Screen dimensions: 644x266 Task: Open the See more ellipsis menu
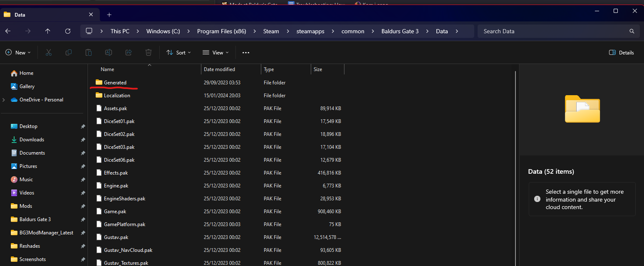[x=246, y=53]
